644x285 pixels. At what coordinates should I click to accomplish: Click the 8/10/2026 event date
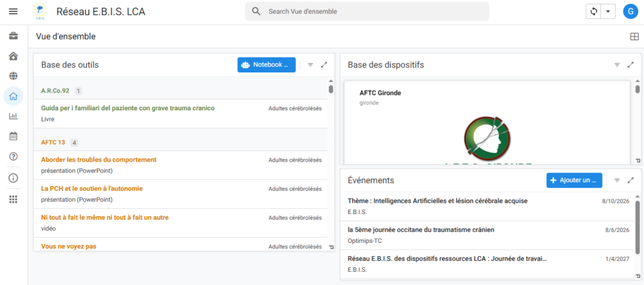[616, 201]
